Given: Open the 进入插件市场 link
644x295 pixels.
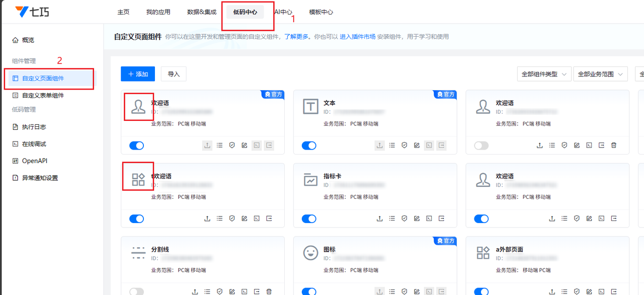Looking at the screenshot, I should [357, 37].
